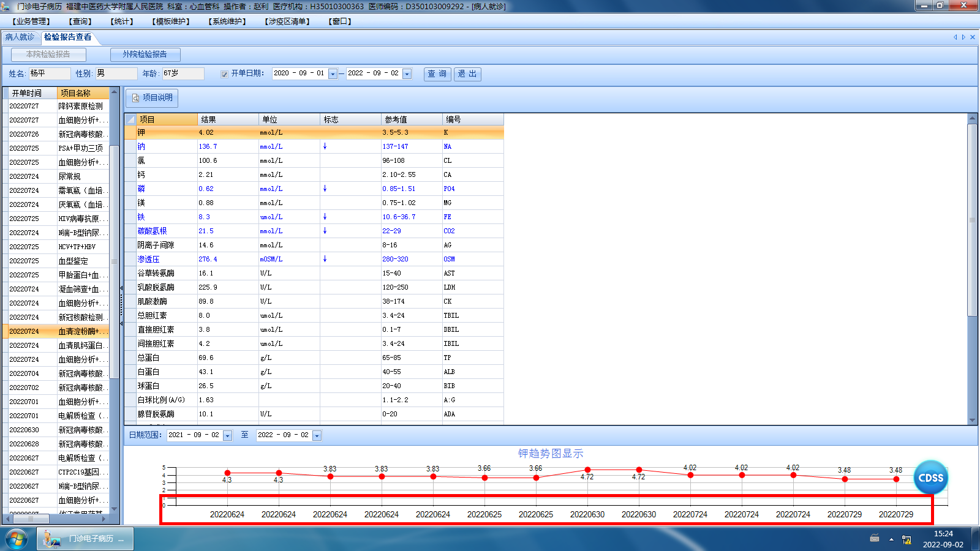The width and height of the screenshot is (980, 551).
Task: Click the keyboard input icon in system tray
Action: coord(875,539)
